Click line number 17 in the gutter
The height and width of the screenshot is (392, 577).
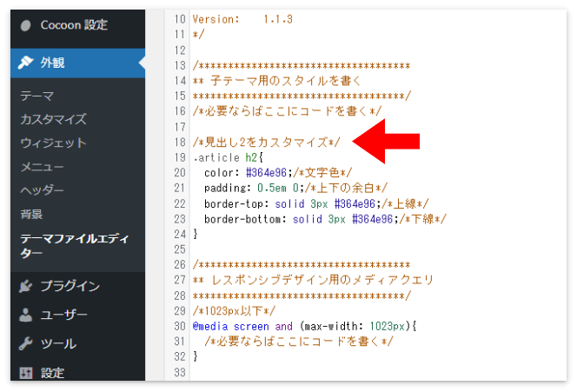tap(180, 127)
